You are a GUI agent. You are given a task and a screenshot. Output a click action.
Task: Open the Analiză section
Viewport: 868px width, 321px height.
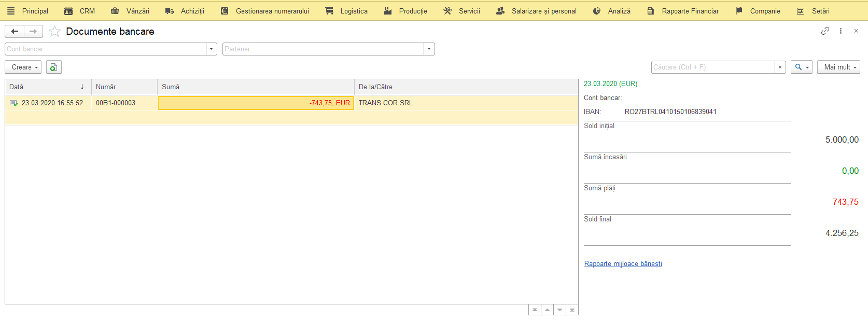[619, 11]
